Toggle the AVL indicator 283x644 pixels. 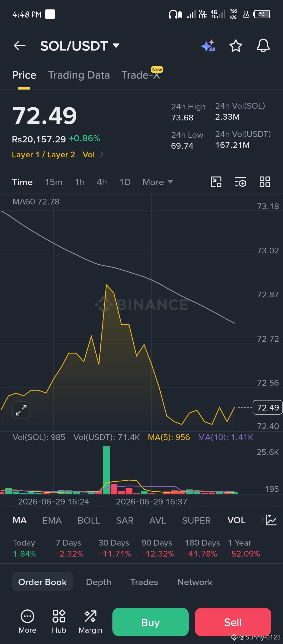pos(158,520)
